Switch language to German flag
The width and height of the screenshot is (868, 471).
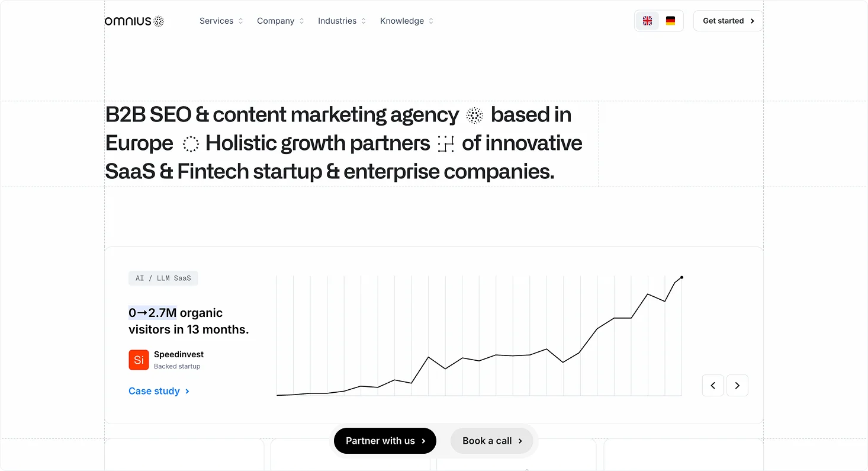pyautogui.click(x=670, y=21)
